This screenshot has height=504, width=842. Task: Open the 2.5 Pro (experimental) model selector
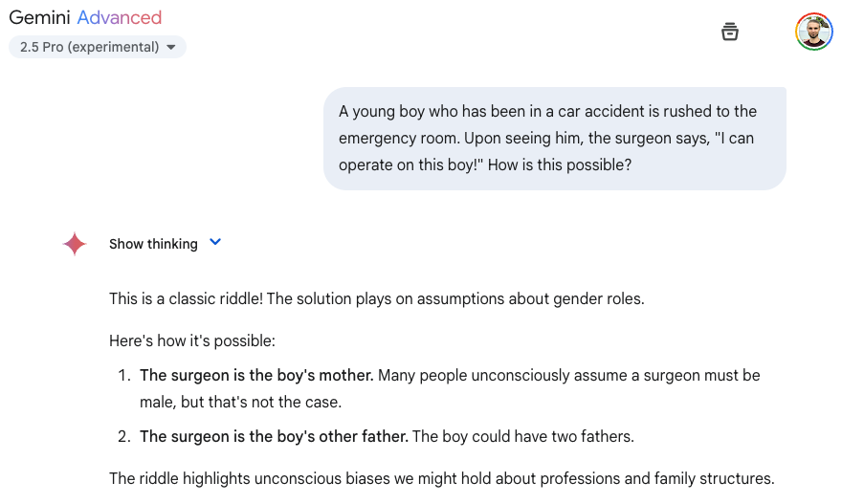pos(97,47)
